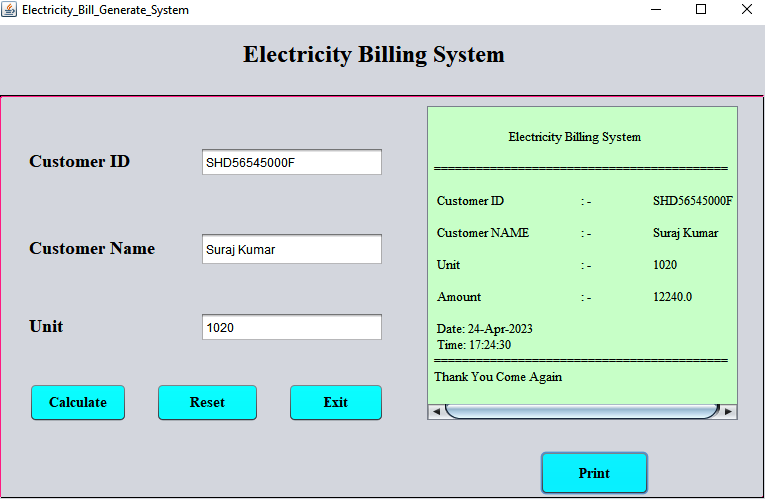Image resolution: width=765 pixels, height=499 pixels.
Task: Print the generated bill
Action: tap(594, 473)
